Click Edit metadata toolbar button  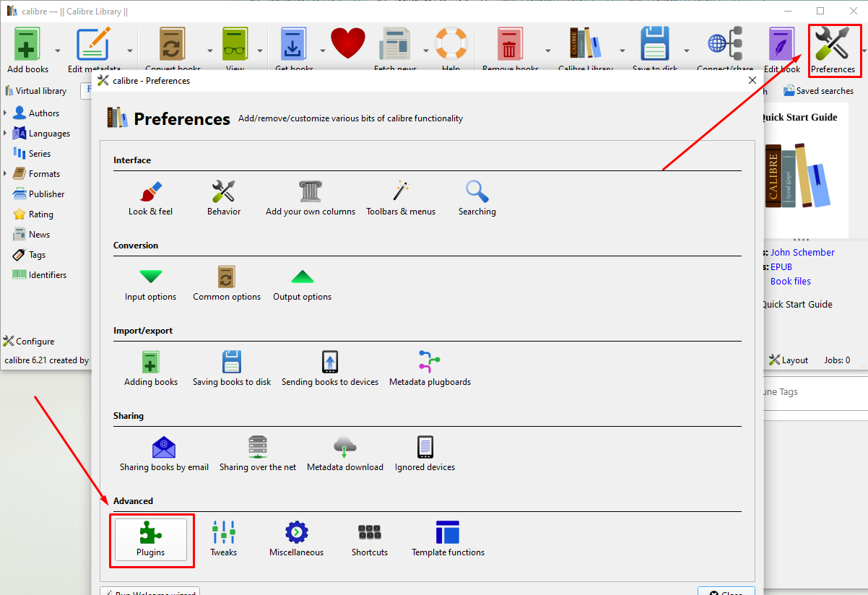[x=94, y=50]
